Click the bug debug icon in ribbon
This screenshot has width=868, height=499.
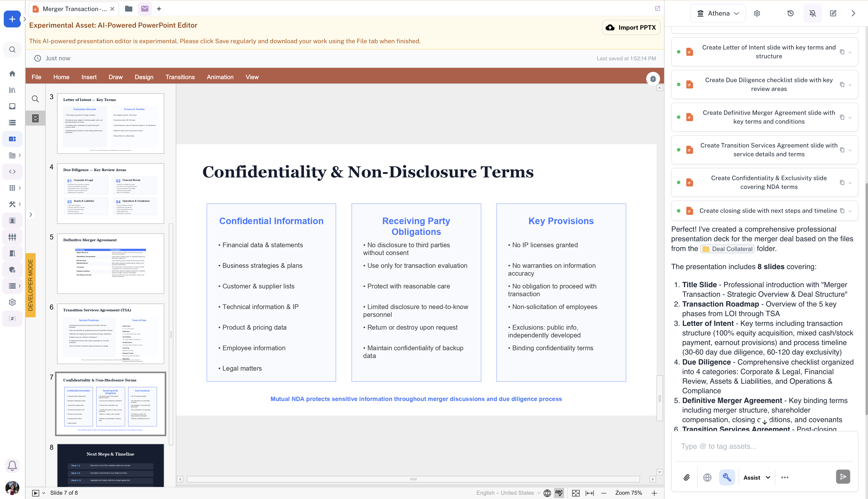pos(653,78)
